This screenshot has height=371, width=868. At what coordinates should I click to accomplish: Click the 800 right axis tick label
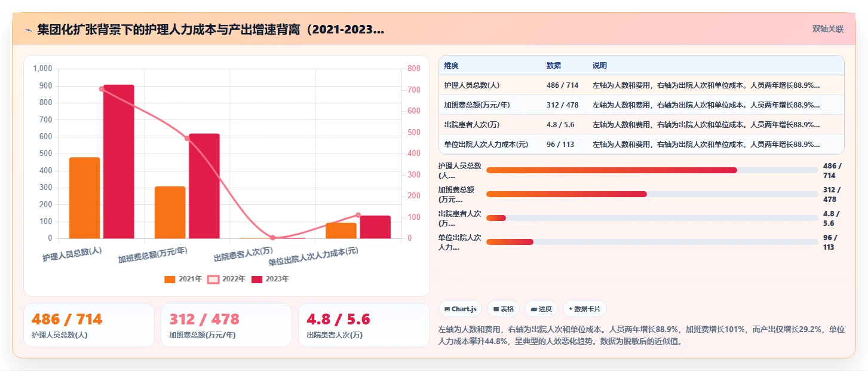pos(414,69)
